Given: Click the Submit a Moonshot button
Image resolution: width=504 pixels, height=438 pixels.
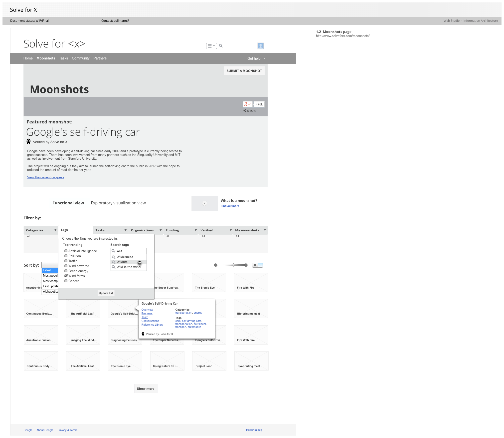Looking at the screenshot, I should point(244,71).
